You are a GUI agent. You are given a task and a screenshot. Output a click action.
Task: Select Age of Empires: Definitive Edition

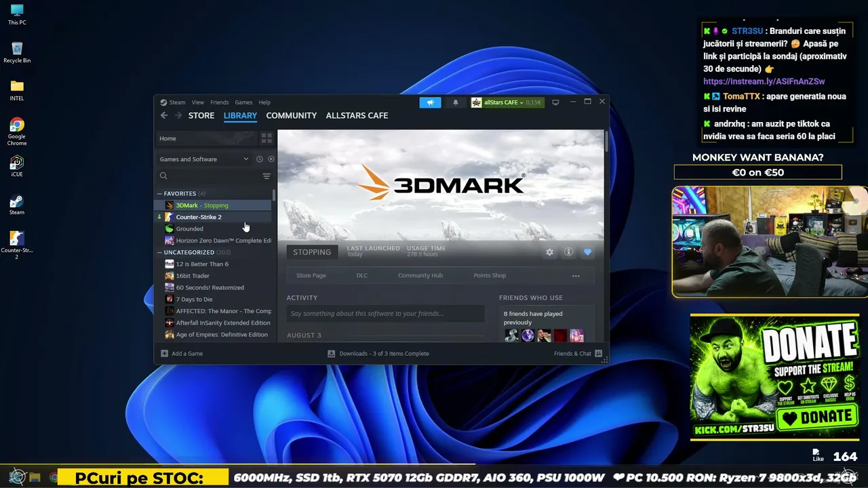pyautogui.click(x=214, y=335)
